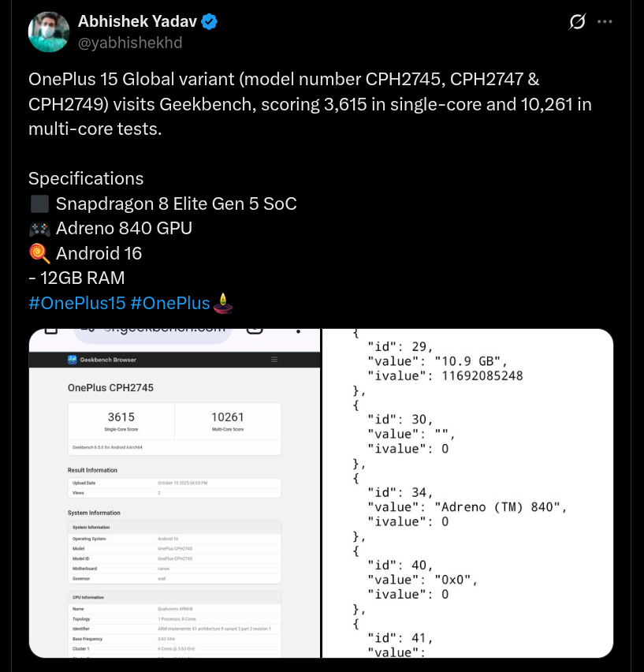Image resolution: width=644 pixels, height=672 pixels.
Task: Click the game controller emoji before Adreno
Action: pos(39,229)
